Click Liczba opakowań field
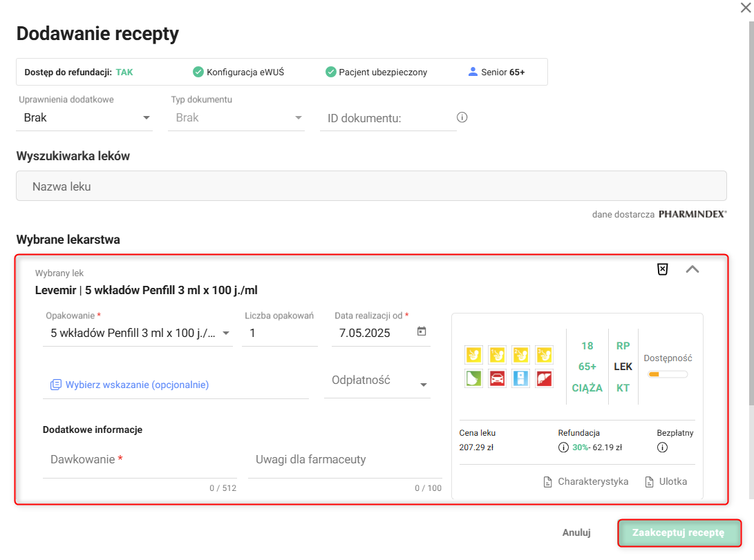This screenshot has height=560, width=754. pyautogui.click(x=280, y=334)
